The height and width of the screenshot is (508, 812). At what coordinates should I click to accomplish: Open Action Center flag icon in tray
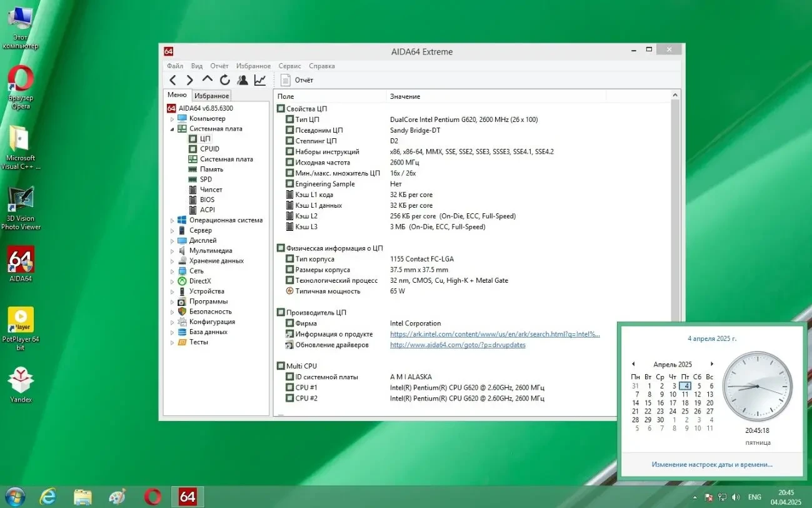(x=708, y=497)
